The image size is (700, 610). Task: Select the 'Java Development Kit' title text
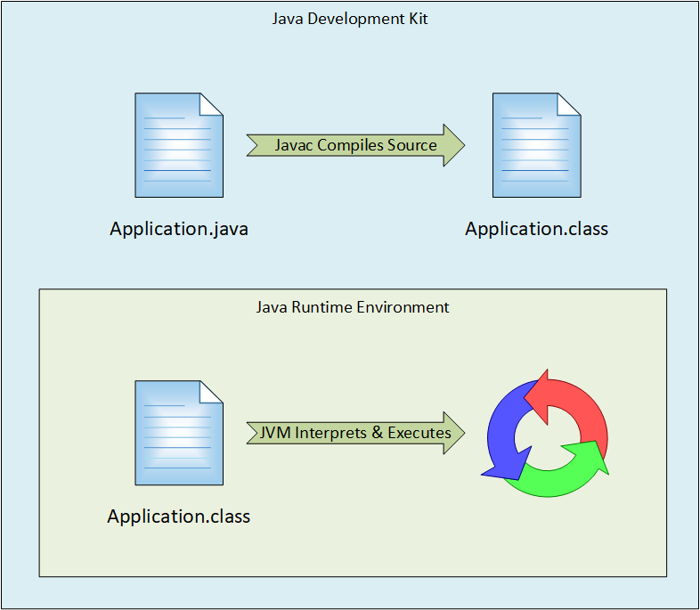click(x=350, y=20)
